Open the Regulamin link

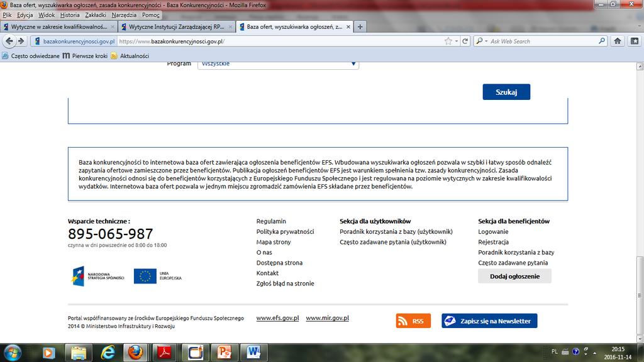point(271,221)
